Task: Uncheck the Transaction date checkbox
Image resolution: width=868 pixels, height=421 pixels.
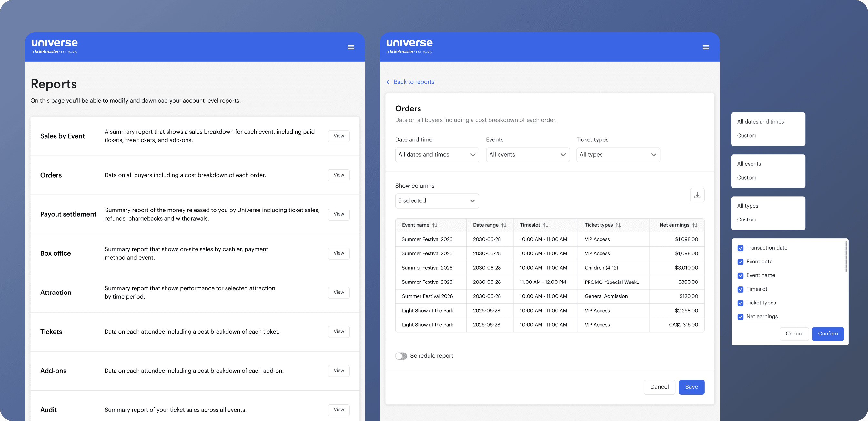Action: tap(740, 248)
